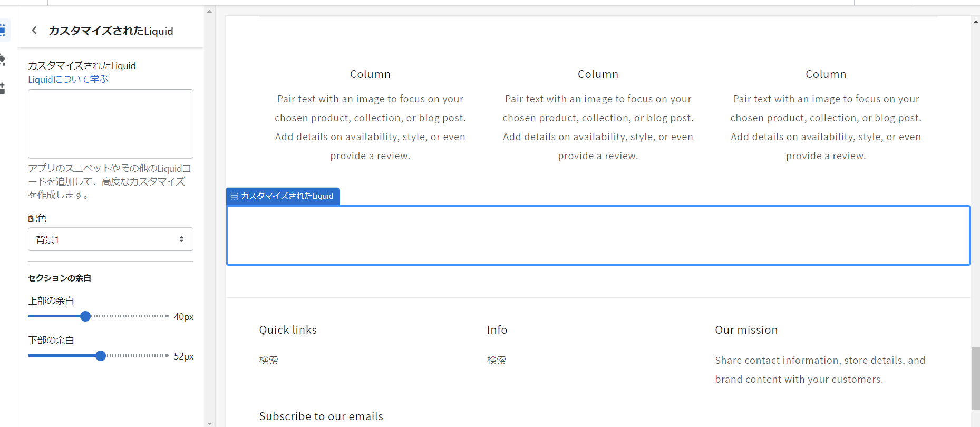The image size is (980, 427).
Task: Open the Sections panel icon in left rail
Action: click(x=3, y=30)
